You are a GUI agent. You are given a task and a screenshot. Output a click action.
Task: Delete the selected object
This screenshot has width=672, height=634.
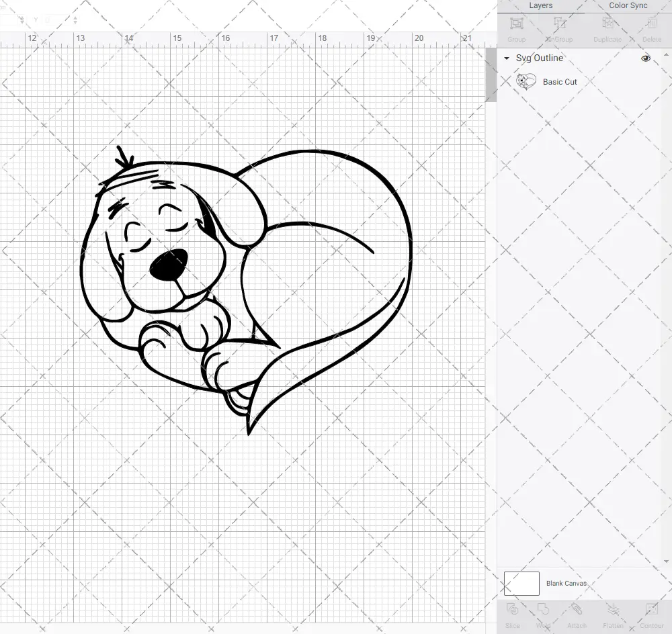pos(650,28)
